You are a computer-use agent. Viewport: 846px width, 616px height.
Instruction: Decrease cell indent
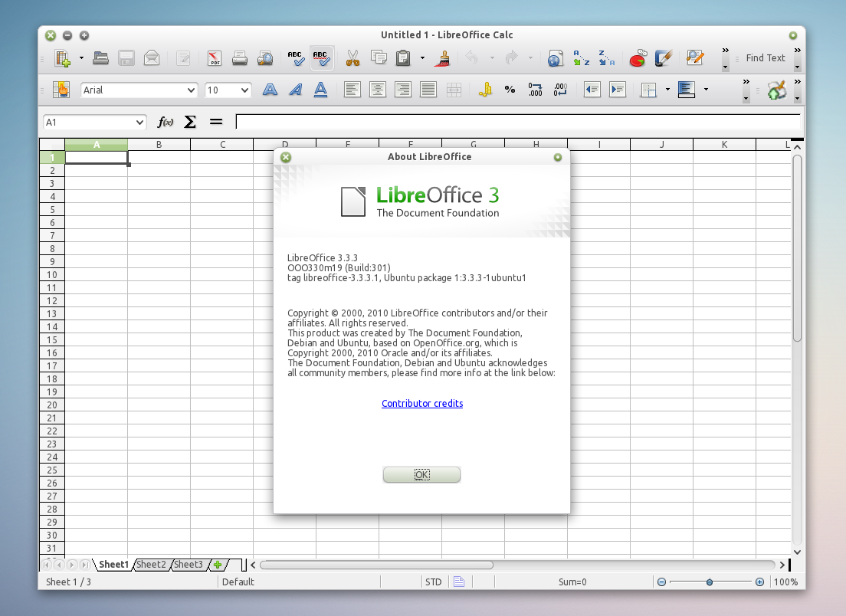(x=592, y=90)
